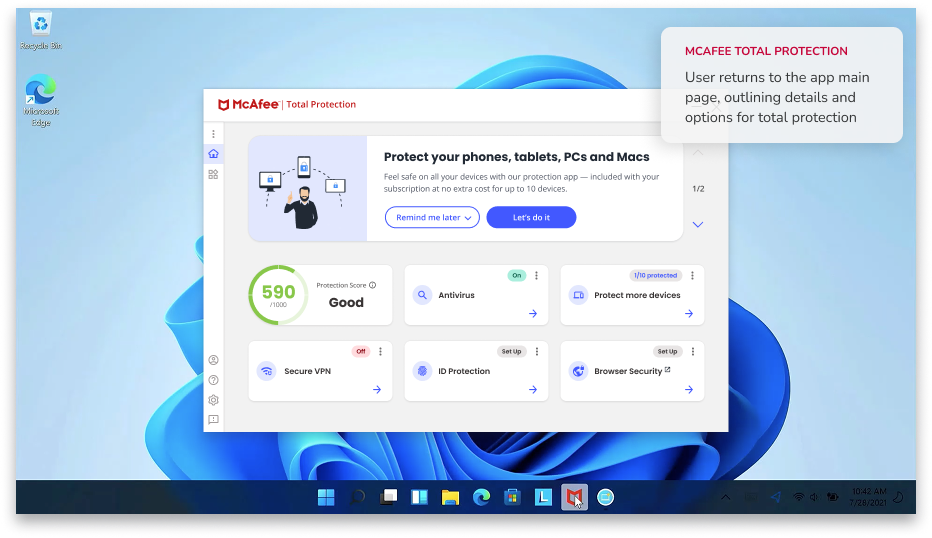The image size is (932, 538).
Task: Click the Let's do it button
Action: (x=531, y=217)
